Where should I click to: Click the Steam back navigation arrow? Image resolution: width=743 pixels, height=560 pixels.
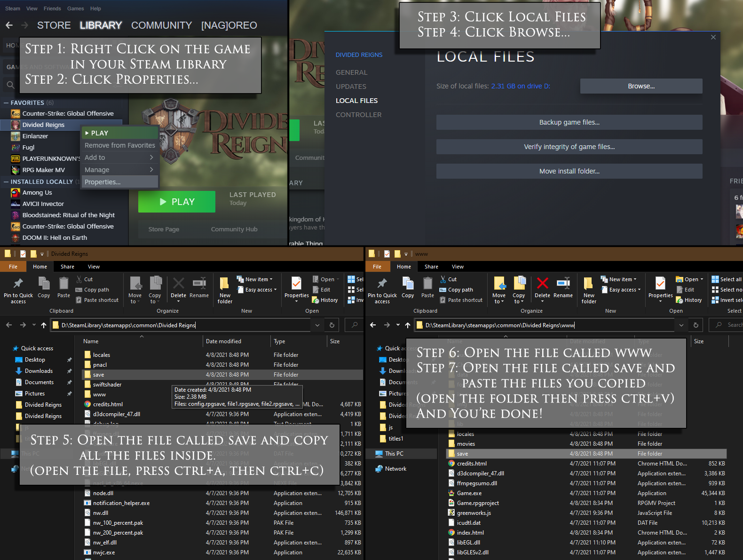[x=9, y=25]
